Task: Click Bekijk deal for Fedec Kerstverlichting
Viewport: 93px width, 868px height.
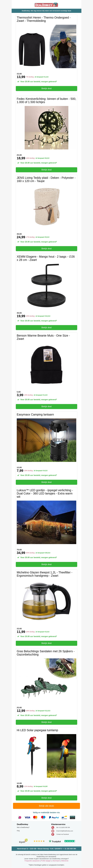Action: pos(46,170)
